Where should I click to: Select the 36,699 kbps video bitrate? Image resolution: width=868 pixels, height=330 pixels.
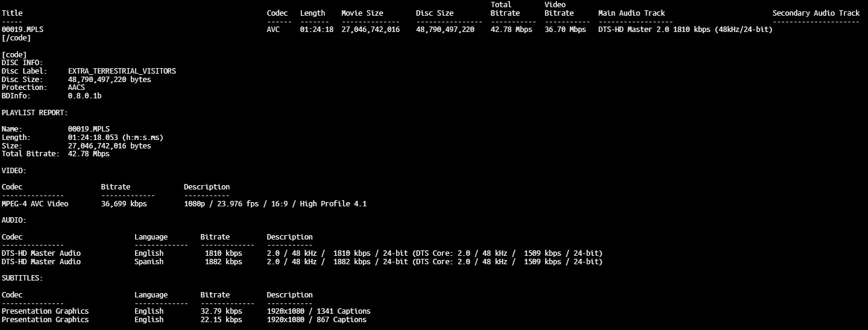coord(124,204)
